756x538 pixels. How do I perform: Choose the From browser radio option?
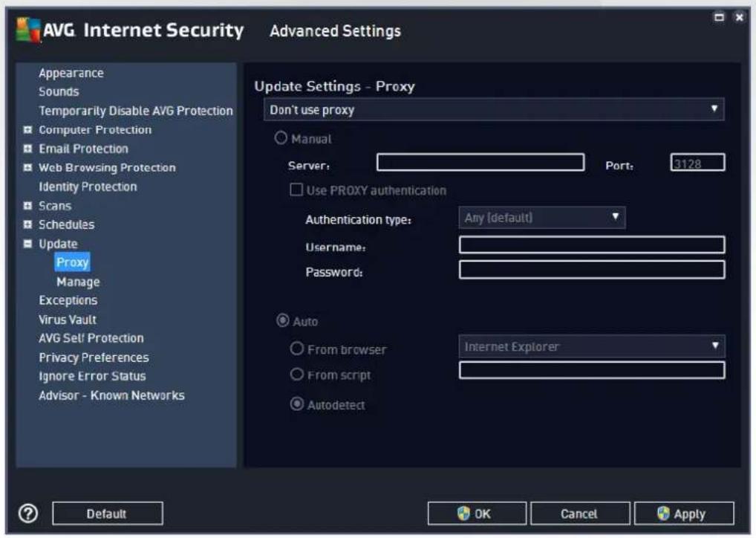click(x=296, y=349)
